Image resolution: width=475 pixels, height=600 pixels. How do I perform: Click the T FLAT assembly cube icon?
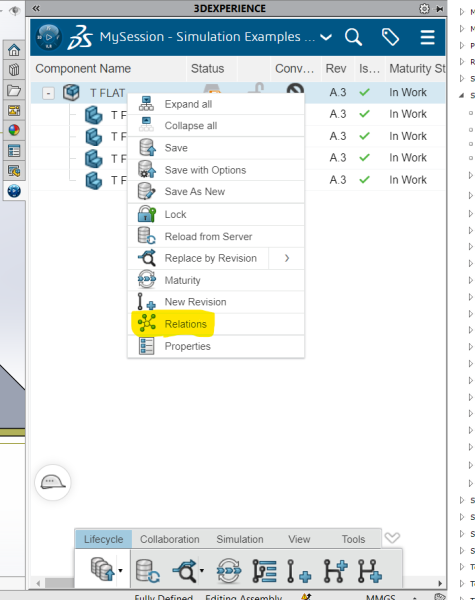point(71,93)
